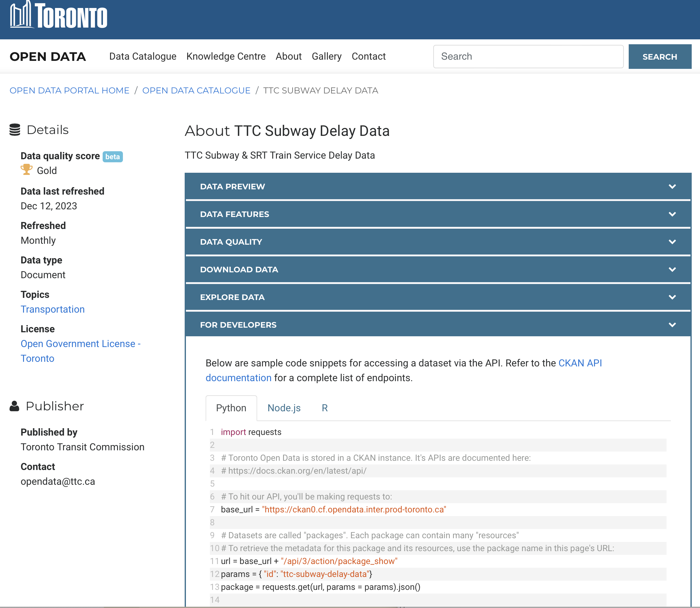
Task: Switch to the R code tab
Action: pyautogui.click(x=324, y=408)
